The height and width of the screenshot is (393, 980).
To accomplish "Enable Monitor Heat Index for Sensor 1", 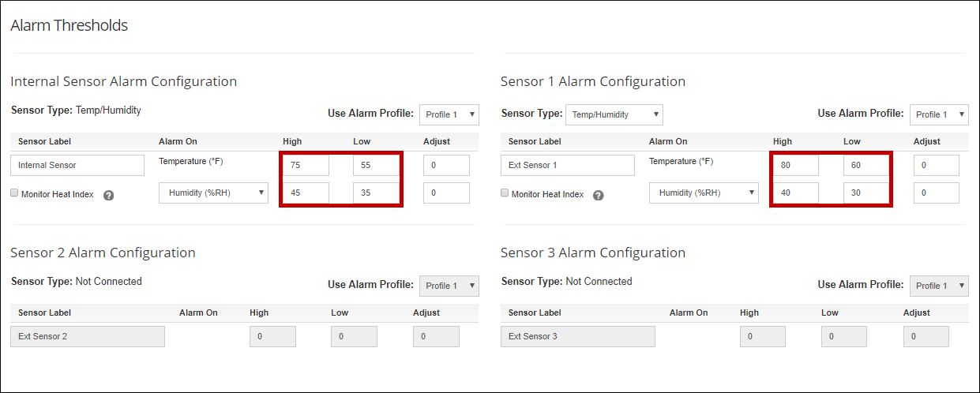I will 505,193.
